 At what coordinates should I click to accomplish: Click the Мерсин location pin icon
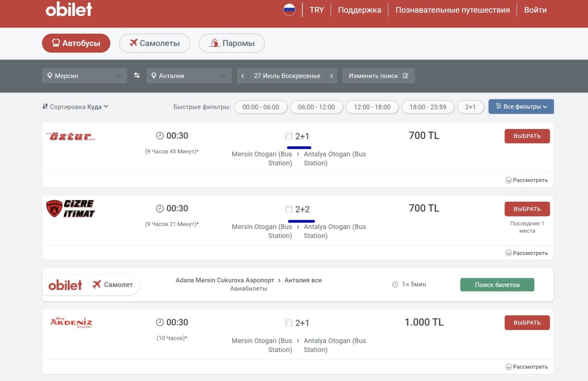pyautogui.click(x=50, y=75)
